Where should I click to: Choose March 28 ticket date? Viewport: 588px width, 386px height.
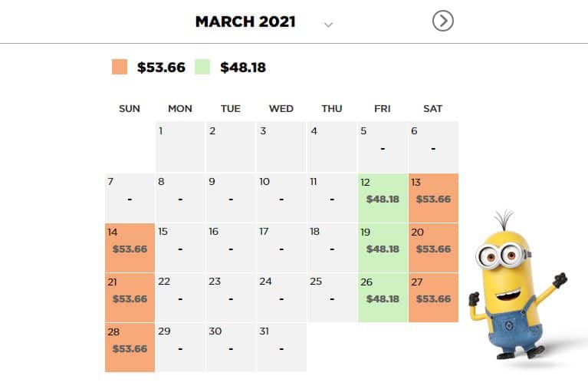130,348
